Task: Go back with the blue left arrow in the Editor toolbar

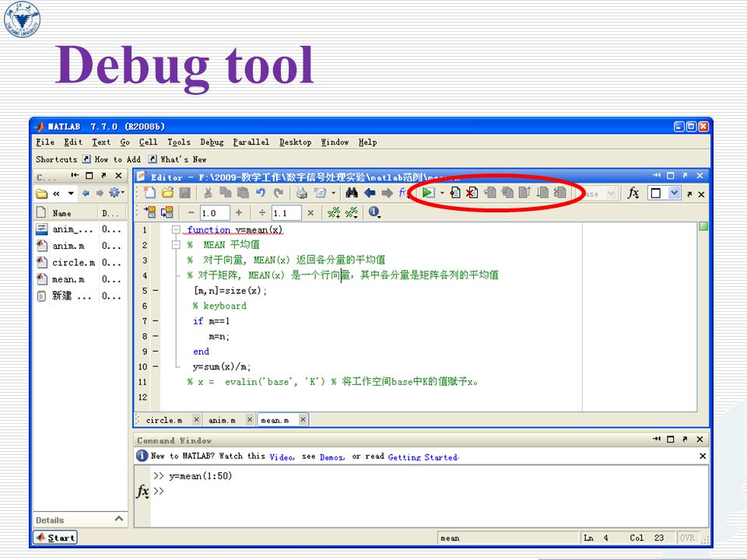Action: point(370,193)
